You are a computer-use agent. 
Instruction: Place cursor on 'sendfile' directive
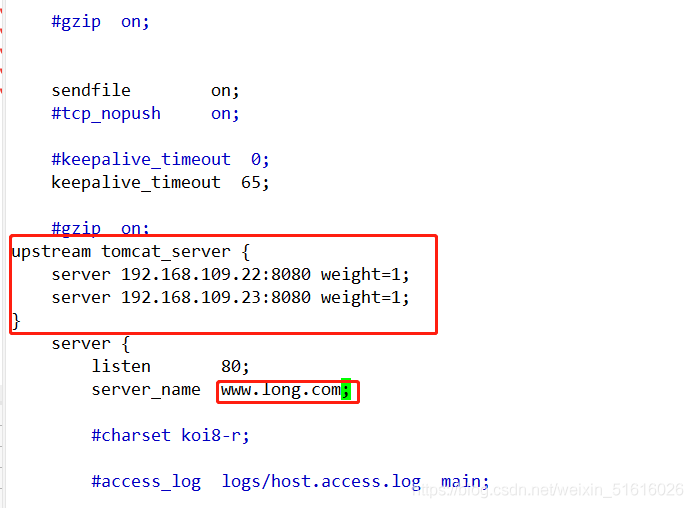[x=91, y=90]
